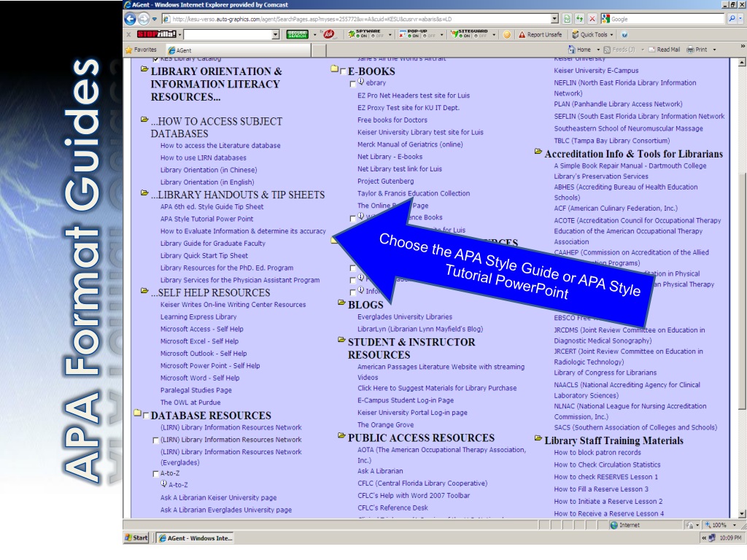The image size is (747, 560).
Task: Click the round orange icon before Report Unsafe
Action: [507, 35]
